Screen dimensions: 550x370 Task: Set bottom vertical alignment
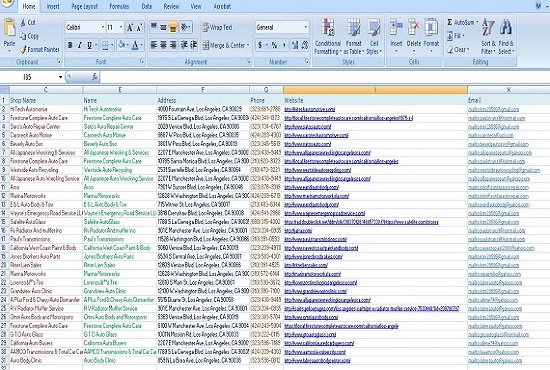pos(173,27)
